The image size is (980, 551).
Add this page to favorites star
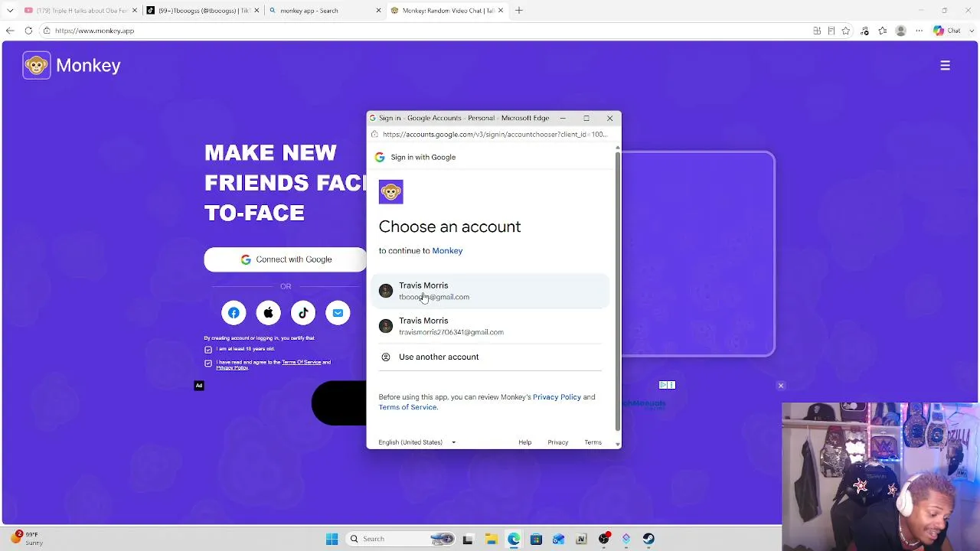(846, 31)
